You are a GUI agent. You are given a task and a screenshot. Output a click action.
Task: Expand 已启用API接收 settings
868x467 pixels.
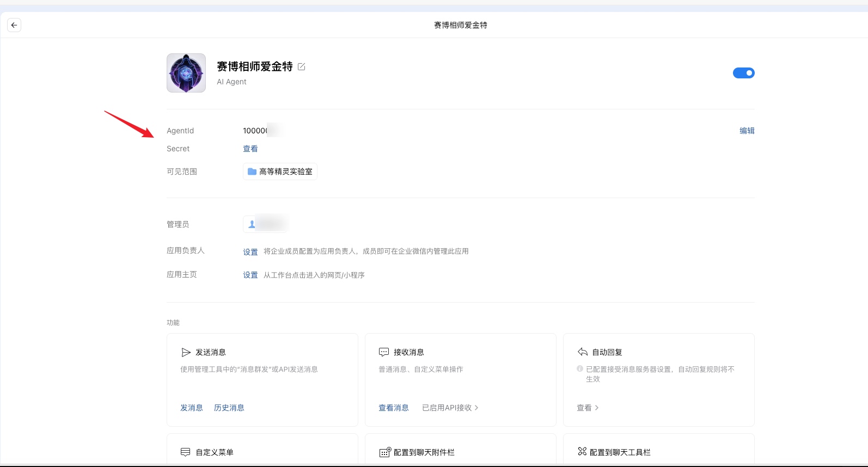tap(450, 408)
